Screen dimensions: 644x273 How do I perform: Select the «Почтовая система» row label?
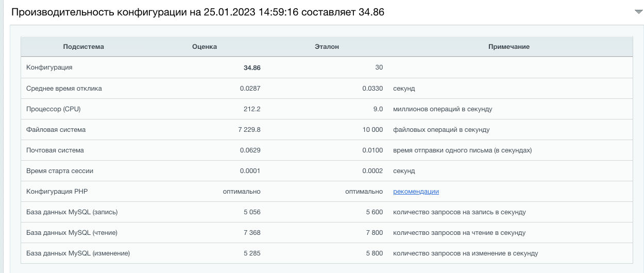pos(55,150)
